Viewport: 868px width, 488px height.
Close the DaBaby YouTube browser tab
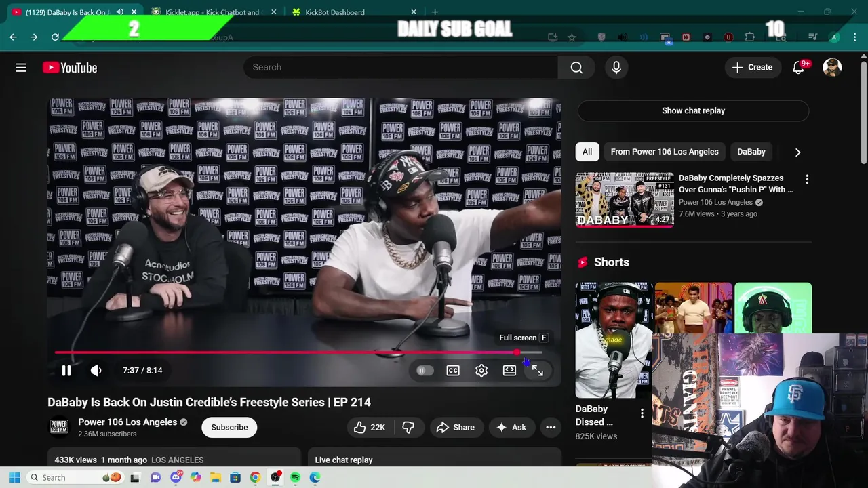pos(134,12)
